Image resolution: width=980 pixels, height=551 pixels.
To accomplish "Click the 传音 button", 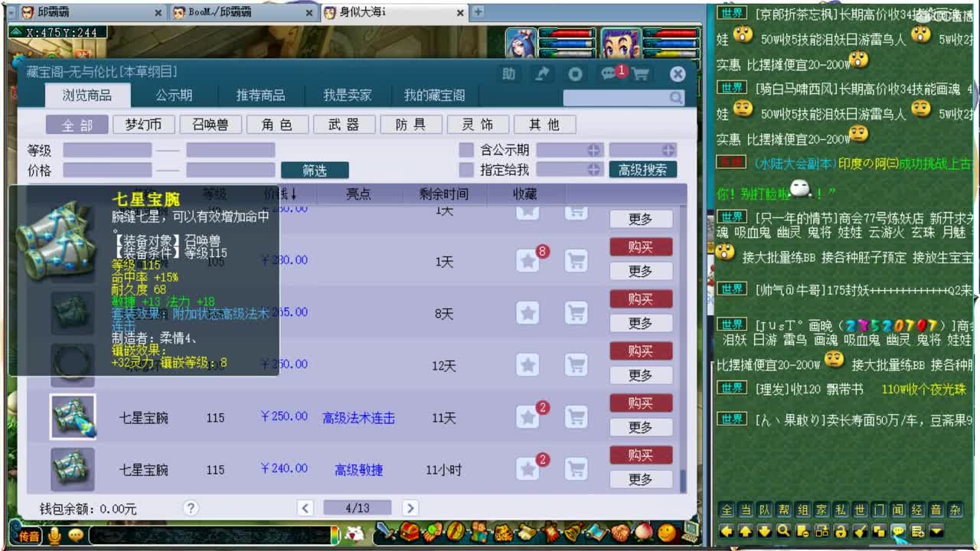I will 29,536.
